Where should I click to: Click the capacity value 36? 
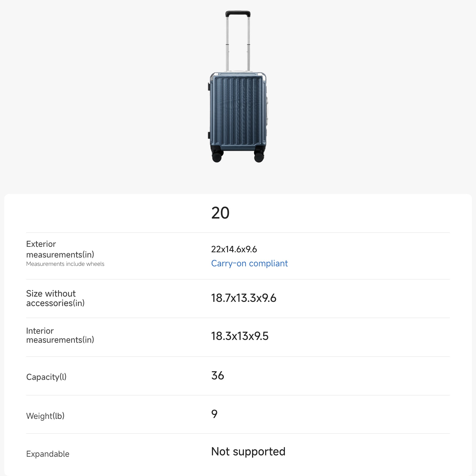(218, 376)
